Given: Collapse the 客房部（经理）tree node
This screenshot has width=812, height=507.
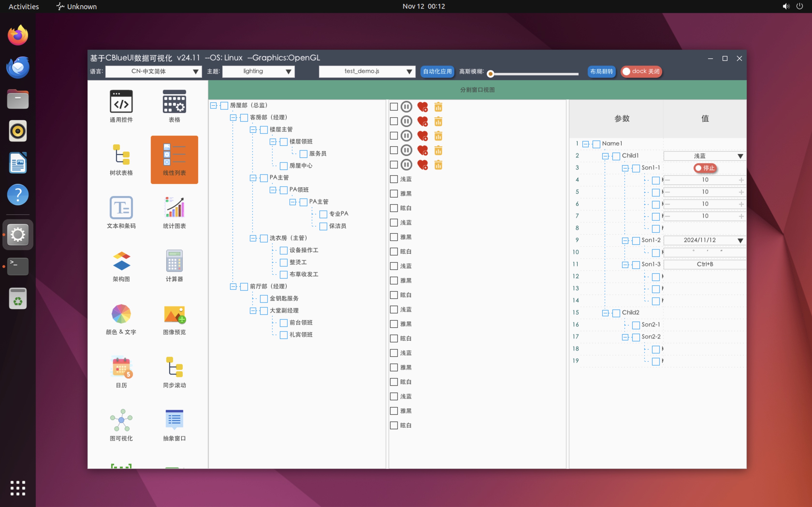Looking at the screenshot, I should tap(233, 118).
